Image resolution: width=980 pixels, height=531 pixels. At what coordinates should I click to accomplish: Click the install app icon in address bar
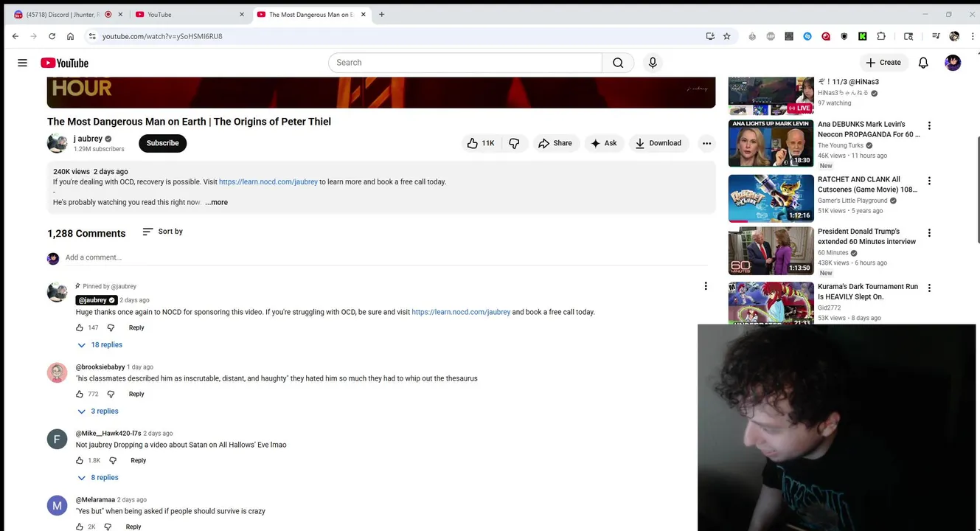coord(710,36)
